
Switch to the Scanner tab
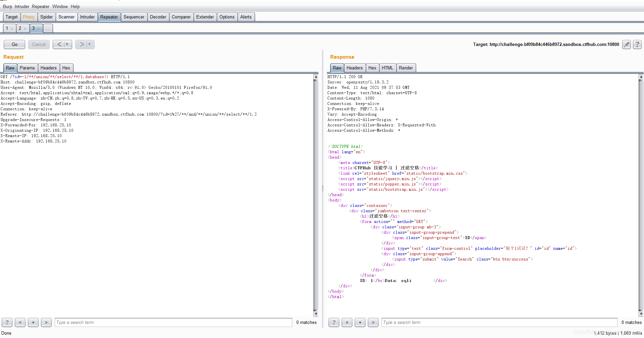pyautogui.click(x=66, y=17)
